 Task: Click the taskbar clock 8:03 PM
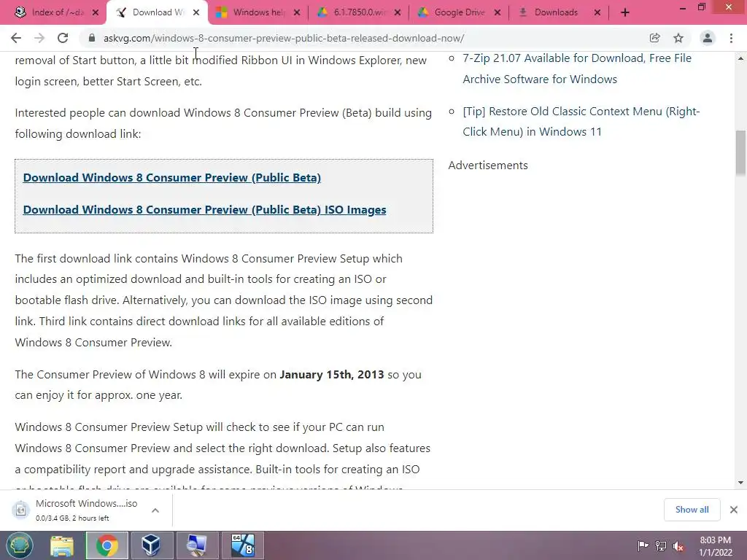pyautogui.click(x=715, y=546)
